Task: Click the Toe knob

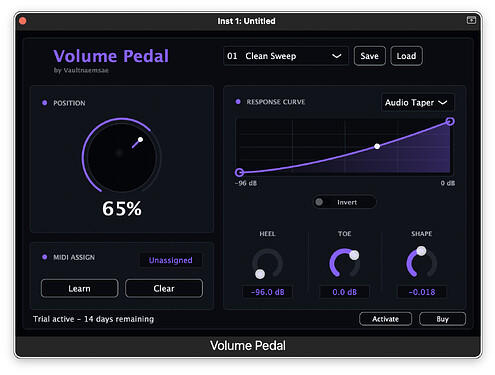Action: pyautogui.click(x=344, y=264)
